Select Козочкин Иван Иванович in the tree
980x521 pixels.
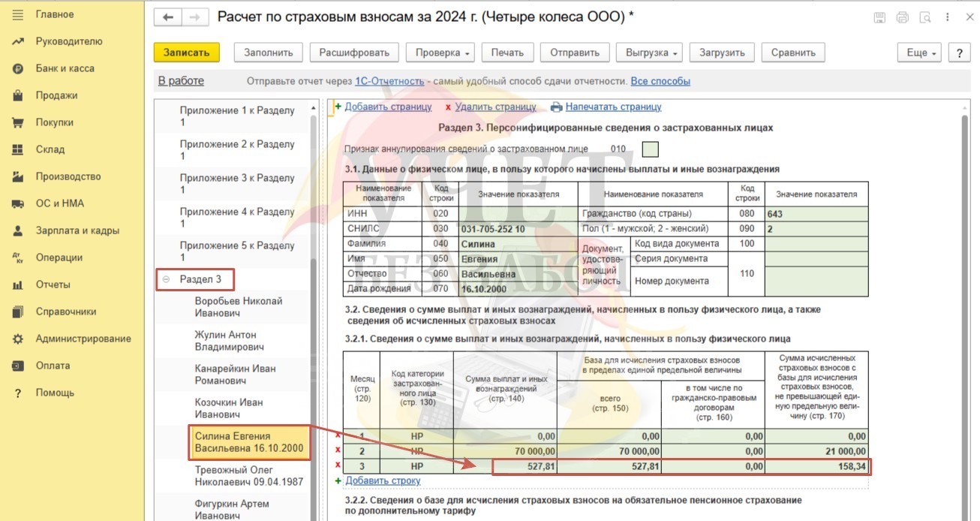click(229, 408)
